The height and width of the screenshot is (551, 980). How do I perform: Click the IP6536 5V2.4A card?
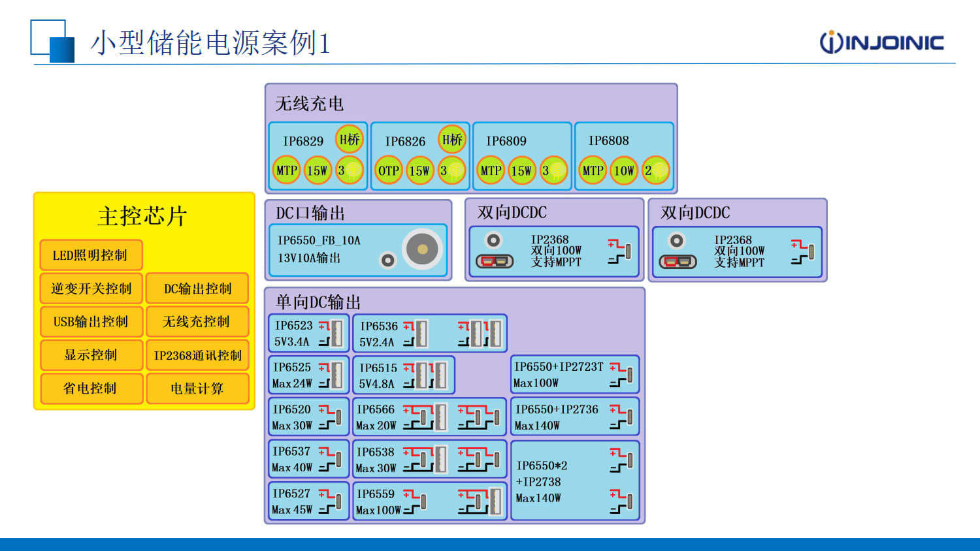(430, 333)
